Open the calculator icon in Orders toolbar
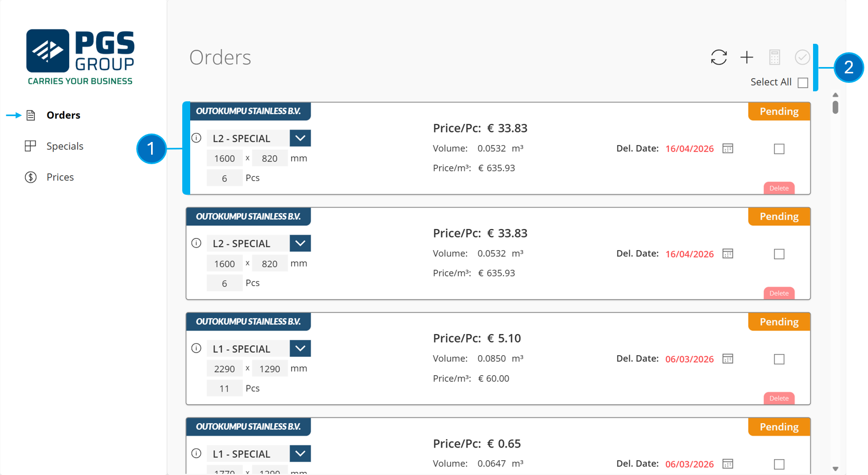Image resolution: width=868 pixels, height=475 pixels. point(774,57)
